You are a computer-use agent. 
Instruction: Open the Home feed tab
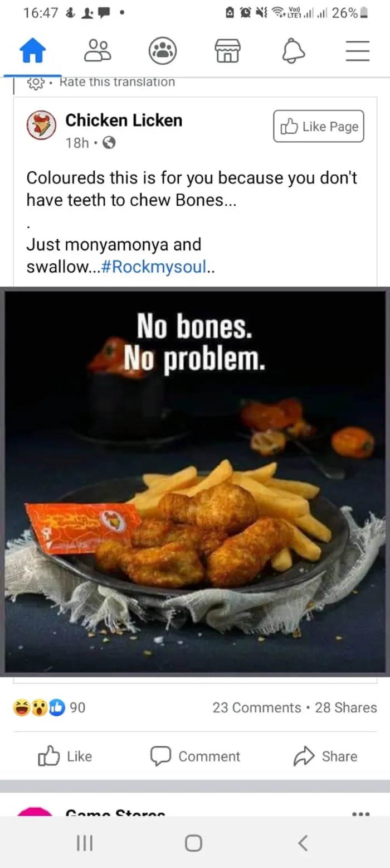point(32,52)
